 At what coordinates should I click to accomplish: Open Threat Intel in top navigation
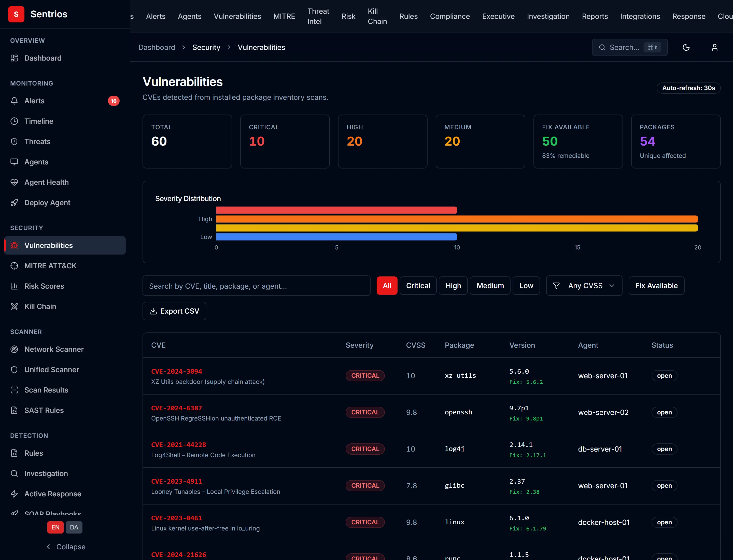(318, 16)
